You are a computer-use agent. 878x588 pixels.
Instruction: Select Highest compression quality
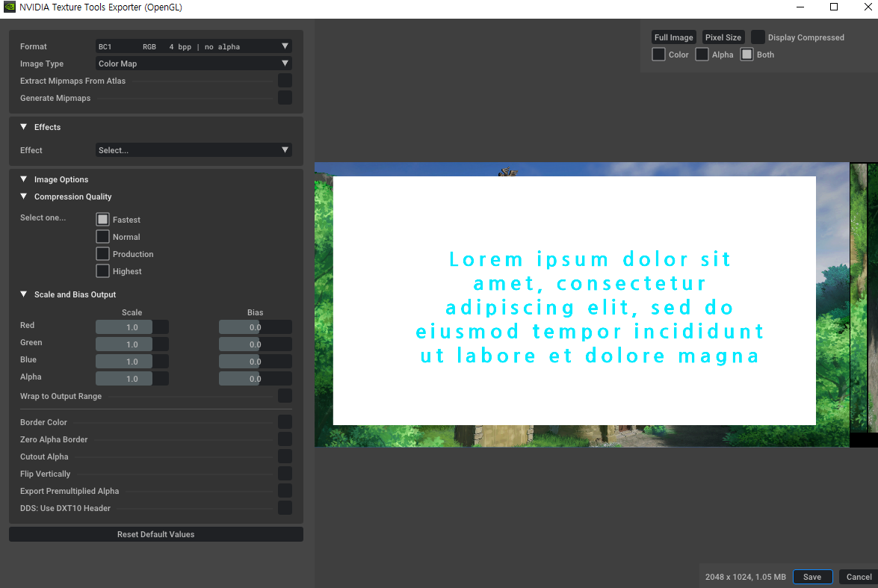[102, 271]
